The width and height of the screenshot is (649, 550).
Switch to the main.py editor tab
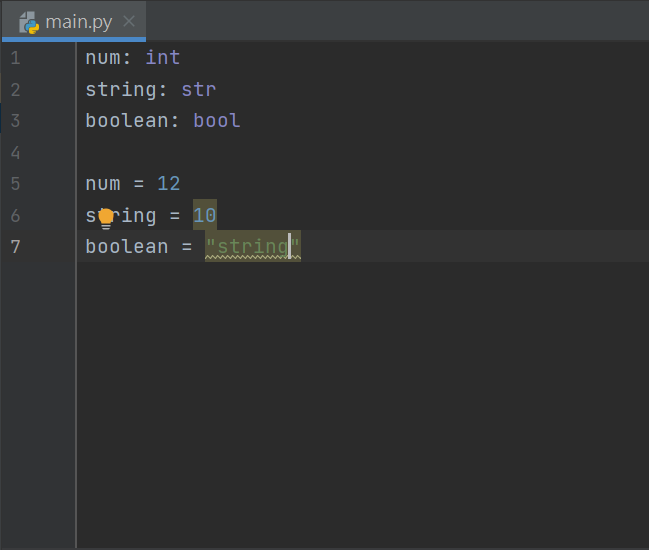(74, 22)
